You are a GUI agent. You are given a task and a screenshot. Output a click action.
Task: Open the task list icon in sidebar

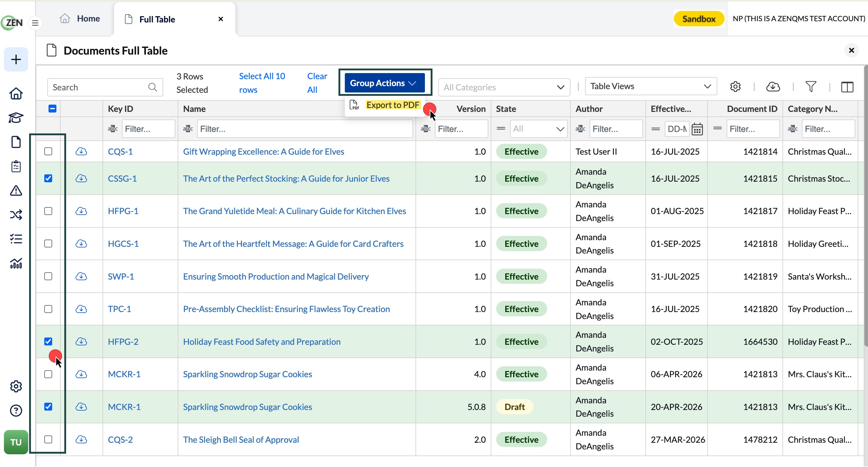pos(16,239)
